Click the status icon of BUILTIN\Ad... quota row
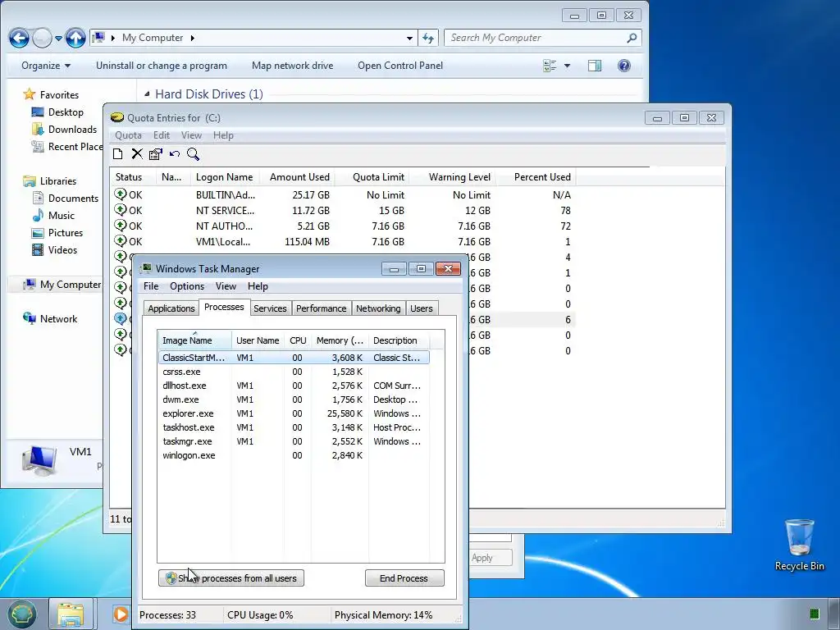The image size is (840, 630). click(x=120, y=194)
